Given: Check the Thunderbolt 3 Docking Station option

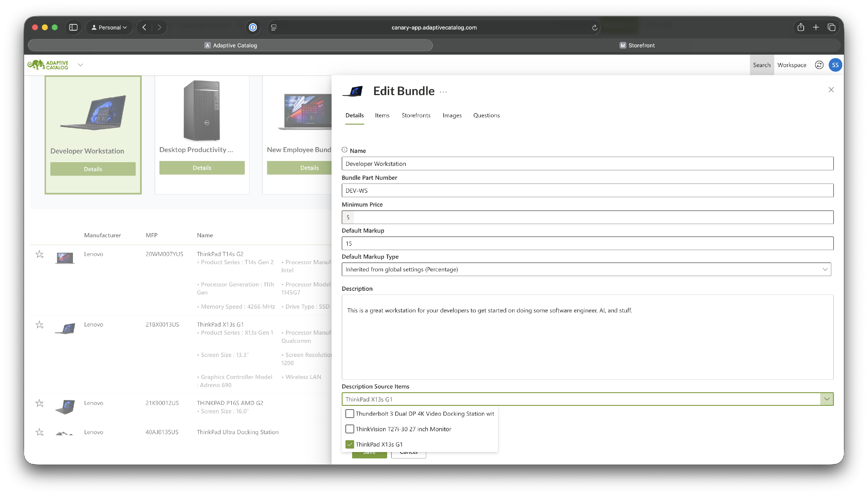Looking at the screenshot, I should 350,414.
